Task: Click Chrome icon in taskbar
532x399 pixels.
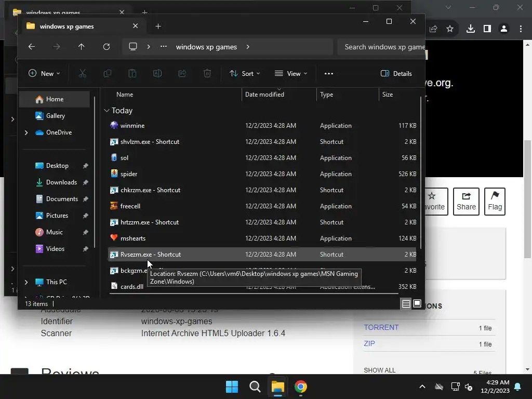Action: tap(301, 387)
